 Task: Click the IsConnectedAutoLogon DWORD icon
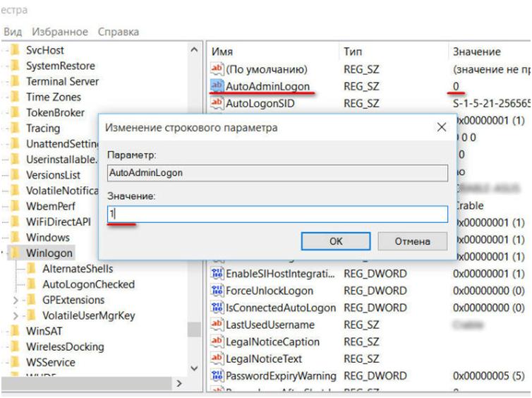(217, 307)
